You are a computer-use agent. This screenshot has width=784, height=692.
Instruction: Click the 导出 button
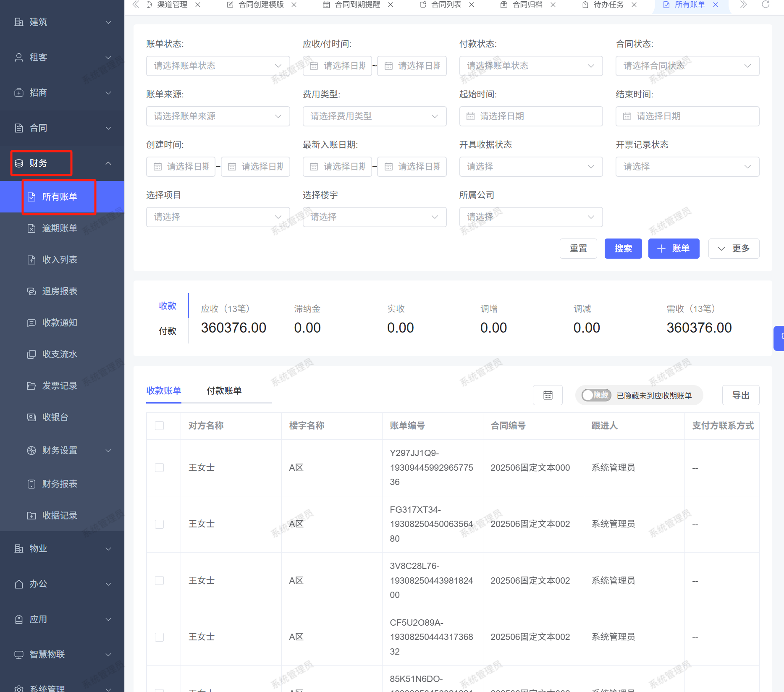coord(740,395)
